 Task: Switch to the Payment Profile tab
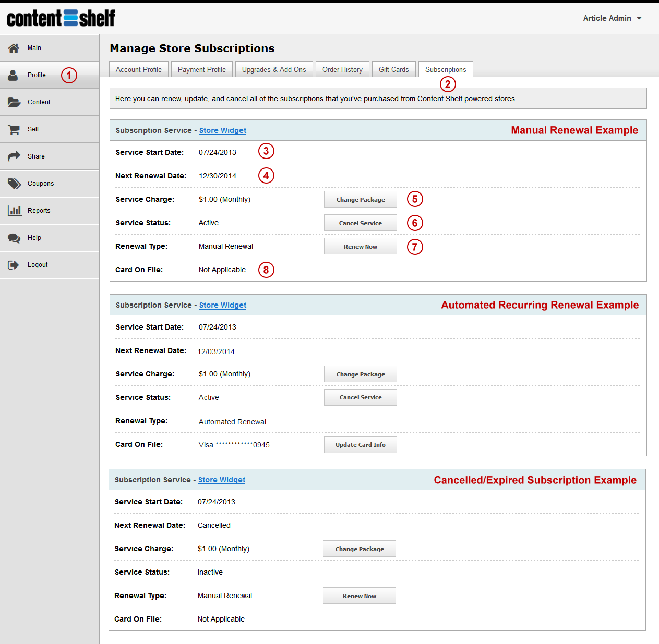coord(202,69)
